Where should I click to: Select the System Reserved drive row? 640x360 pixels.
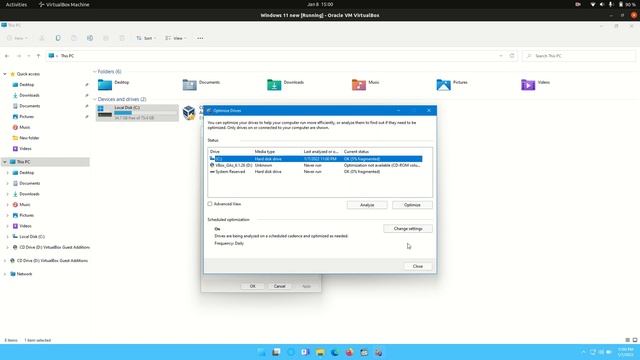pos(315,172)
